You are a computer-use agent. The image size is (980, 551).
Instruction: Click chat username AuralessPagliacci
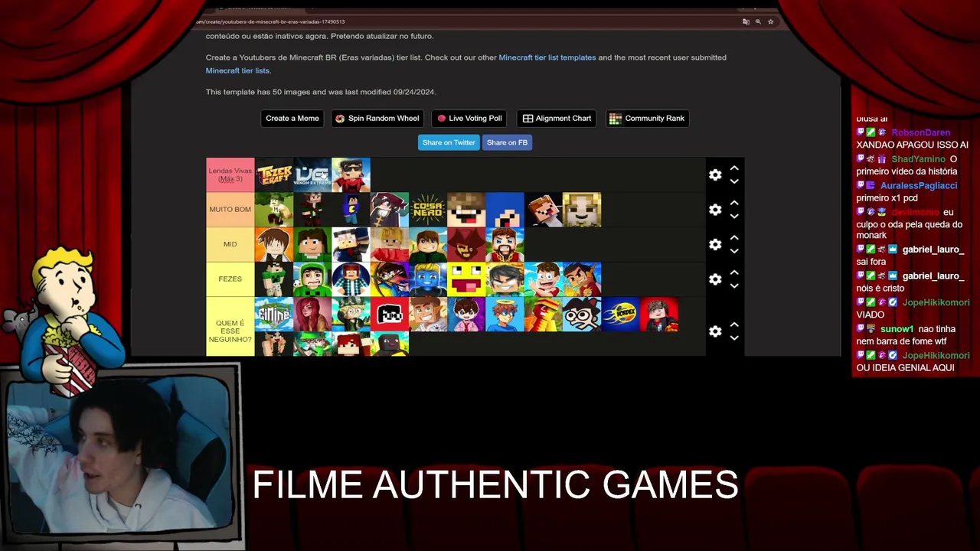[x=919, y=186]
